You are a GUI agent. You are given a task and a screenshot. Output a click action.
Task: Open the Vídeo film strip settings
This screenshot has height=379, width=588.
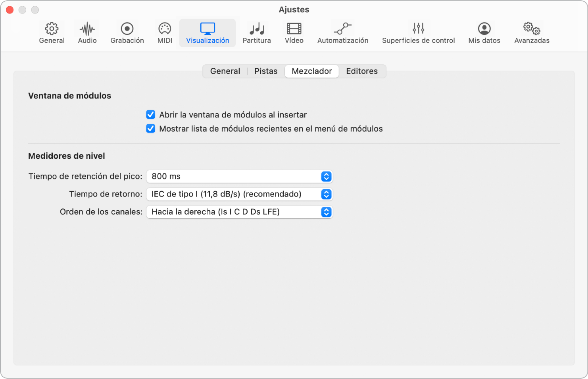[294, 33]
